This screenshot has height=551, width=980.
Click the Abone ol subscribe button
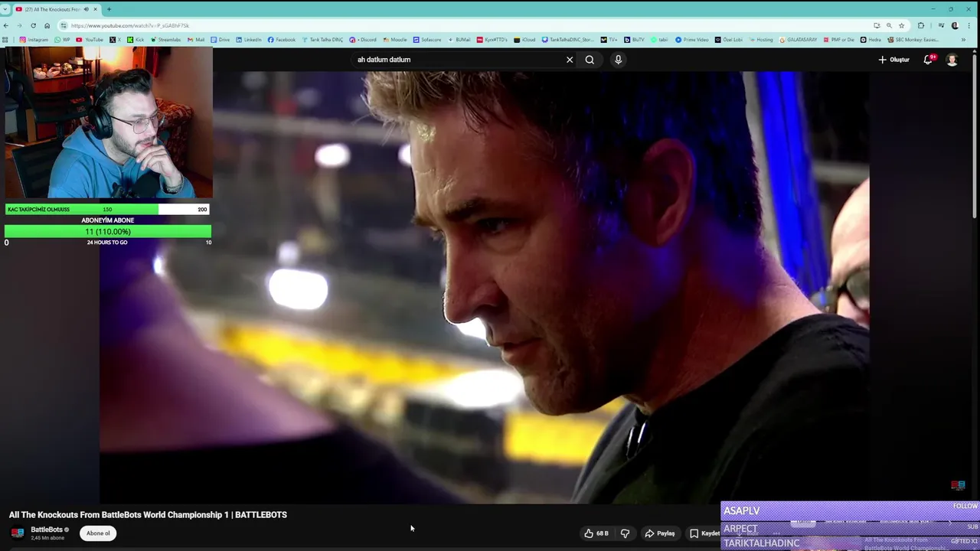click(98, 533)
